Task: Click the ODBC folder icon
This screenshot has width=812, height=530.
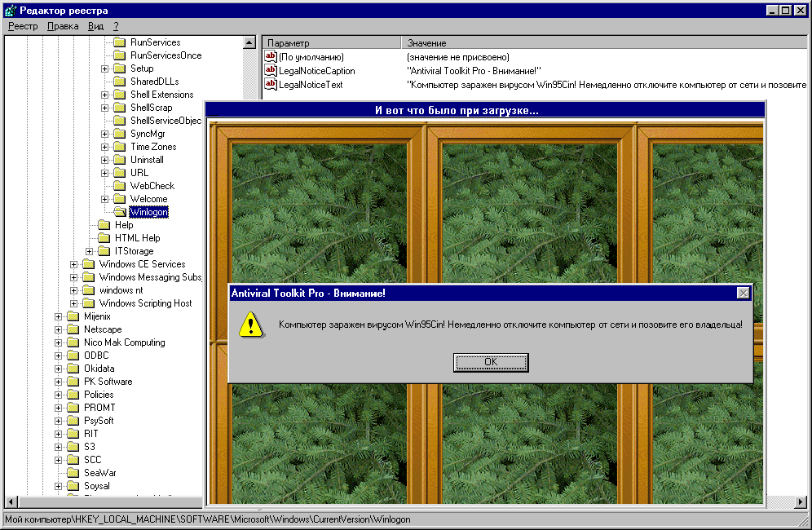Action: [73, 356]
